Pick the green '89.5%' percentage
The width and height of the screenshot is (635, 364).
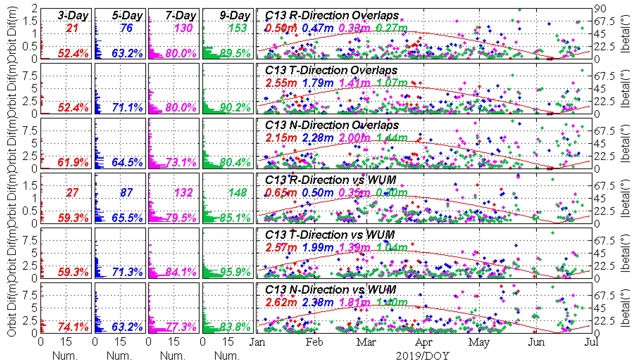coord(235,53)
